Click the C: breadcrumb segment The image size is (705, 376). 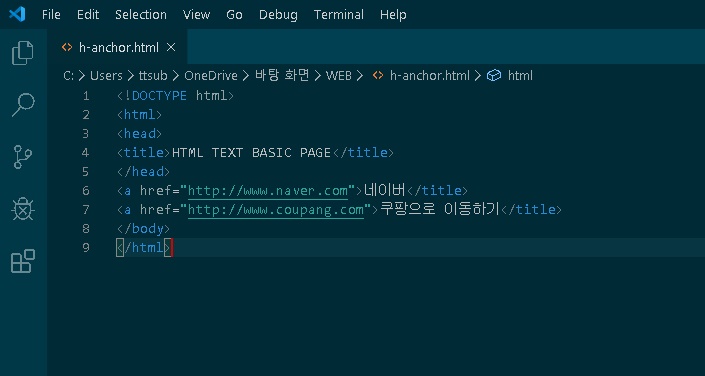point(68,76)
